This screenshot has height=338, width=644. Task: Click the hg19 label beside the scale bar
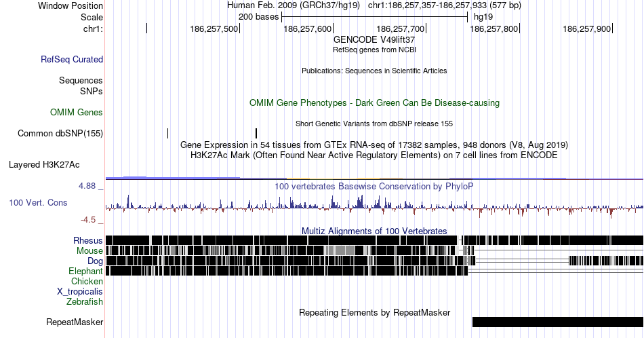click(483, 17)
